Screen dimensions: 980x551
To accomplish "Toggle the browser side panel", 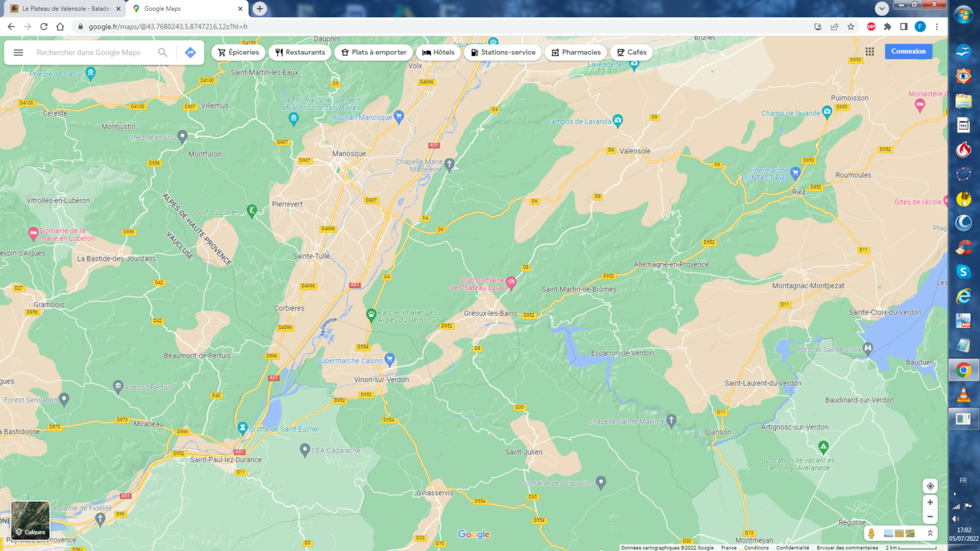I will tap(904, 27).
